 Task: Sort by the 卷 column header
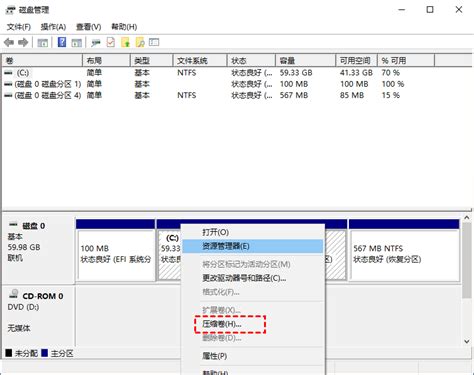pyautogui.click(x=42, y=61)
